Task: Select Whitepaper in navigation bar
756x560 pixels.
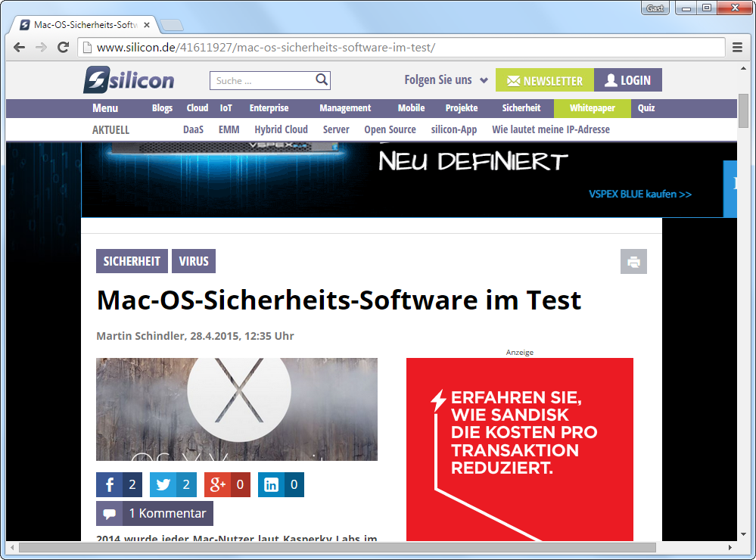Action: (592, 108)
